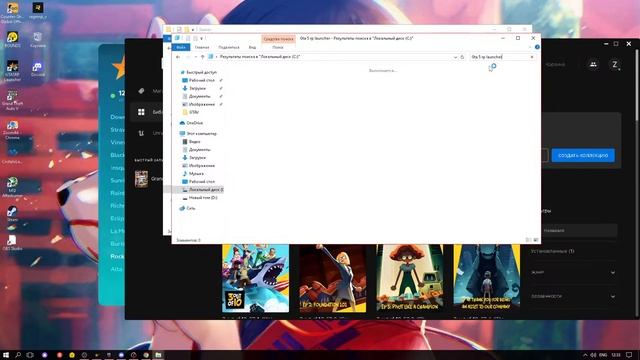Open the volume icon in system tray
640x360 pixels.
593,355
